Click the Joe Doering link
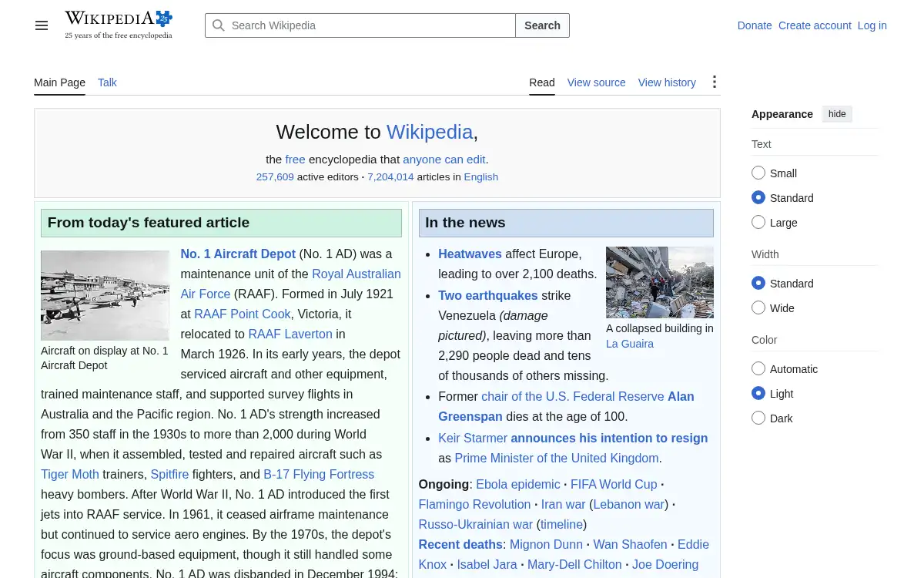The height and width of the screenshot is (578, 924). coord(665,564)
